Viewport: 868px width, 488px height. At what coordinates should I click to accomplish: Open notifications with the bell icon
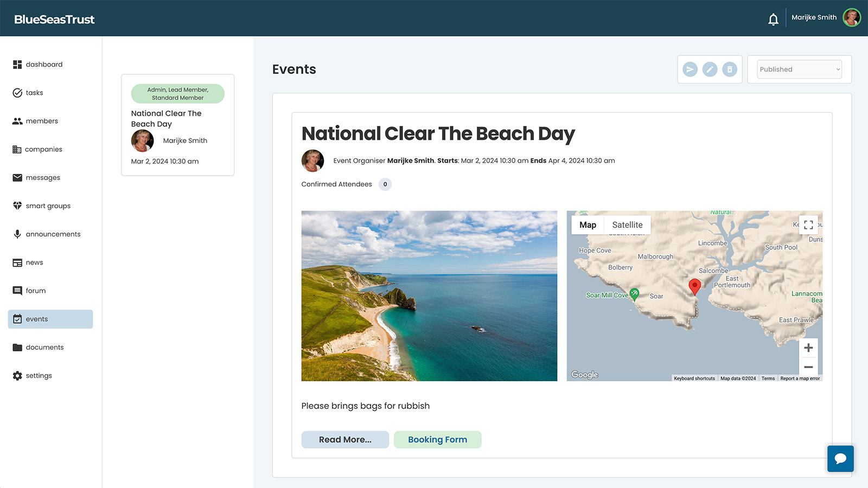(773, 18)
